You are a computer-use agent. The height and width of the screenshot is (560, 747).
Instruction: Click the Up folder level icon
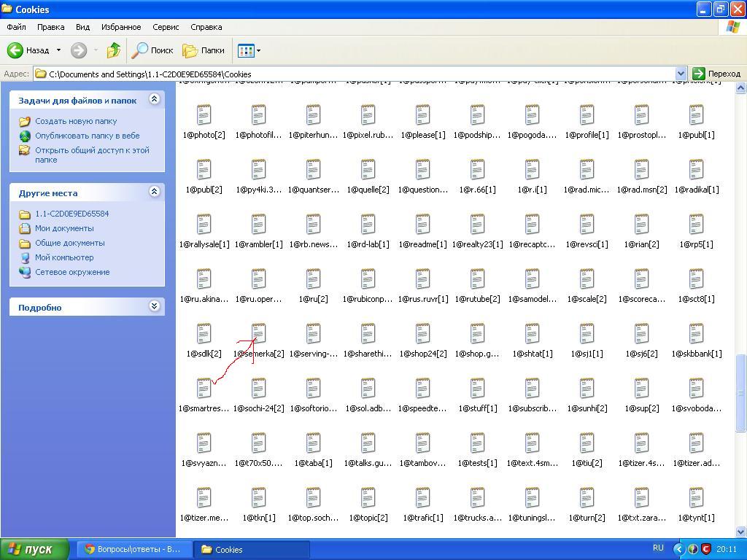[x=113, y=50]
